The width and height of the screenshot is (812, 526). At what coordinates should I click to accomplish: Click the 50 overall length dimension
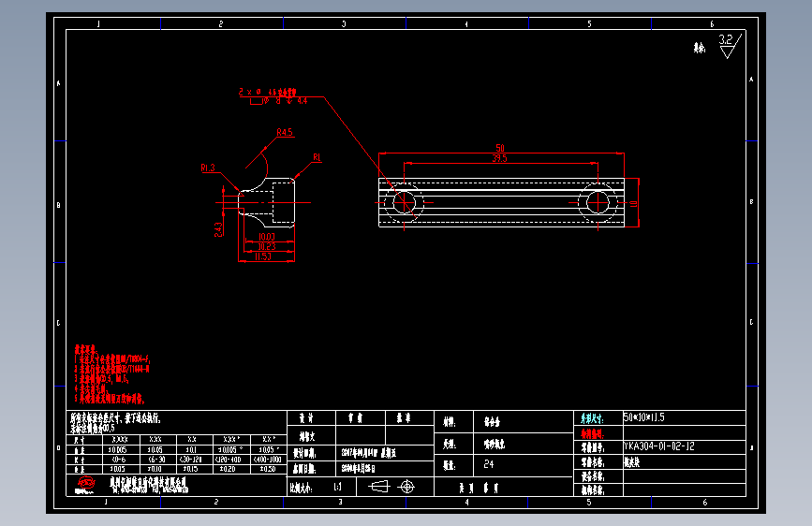tap(500, 148)
